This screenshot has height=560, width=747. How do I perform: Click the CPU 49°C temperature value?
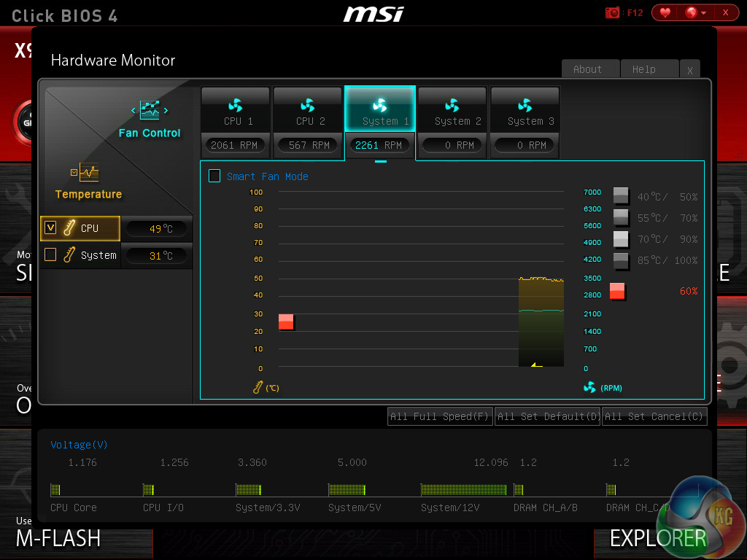point(158,228)
